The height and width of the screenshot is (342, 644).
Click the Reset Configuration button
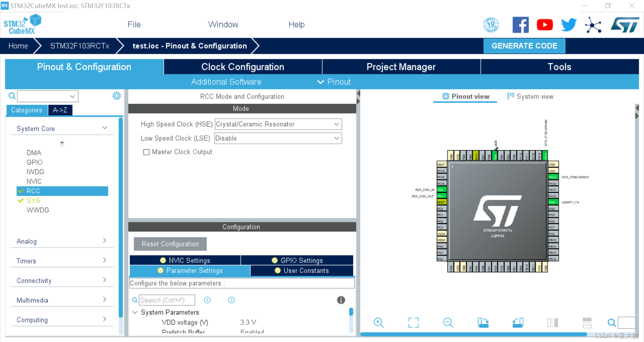pos(170,244)
